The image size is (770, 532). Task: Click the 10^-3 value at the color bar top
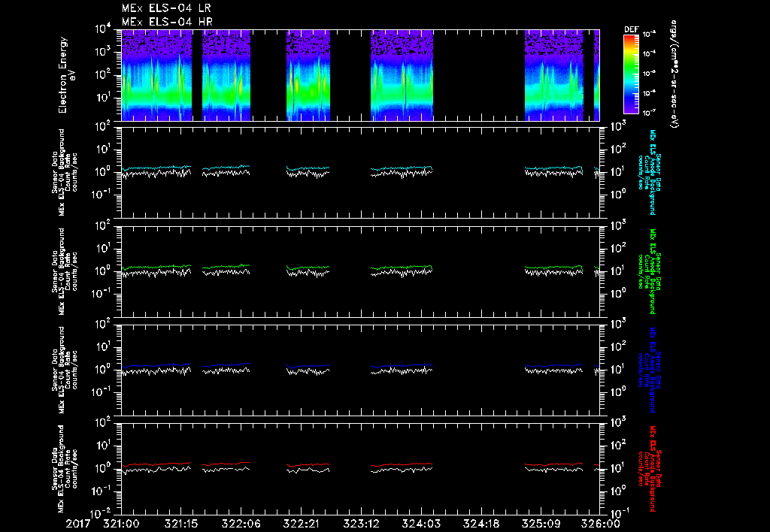point(649,34)
